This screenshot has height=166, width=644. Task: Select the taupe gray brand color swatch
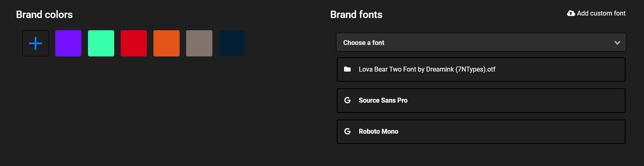coord(199,43)
